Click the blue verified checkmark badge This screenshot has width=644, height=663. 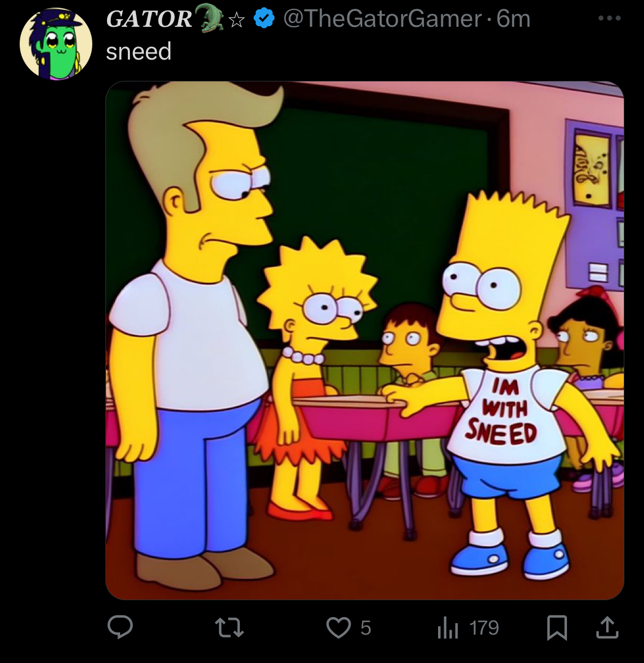265,19
